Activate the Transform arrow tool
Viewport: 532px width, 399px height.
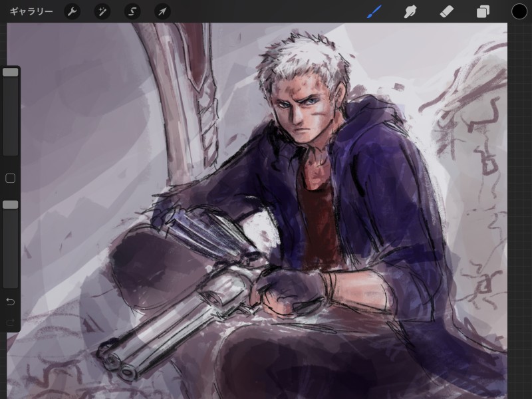pyautogui.click(x=162, y=11)
